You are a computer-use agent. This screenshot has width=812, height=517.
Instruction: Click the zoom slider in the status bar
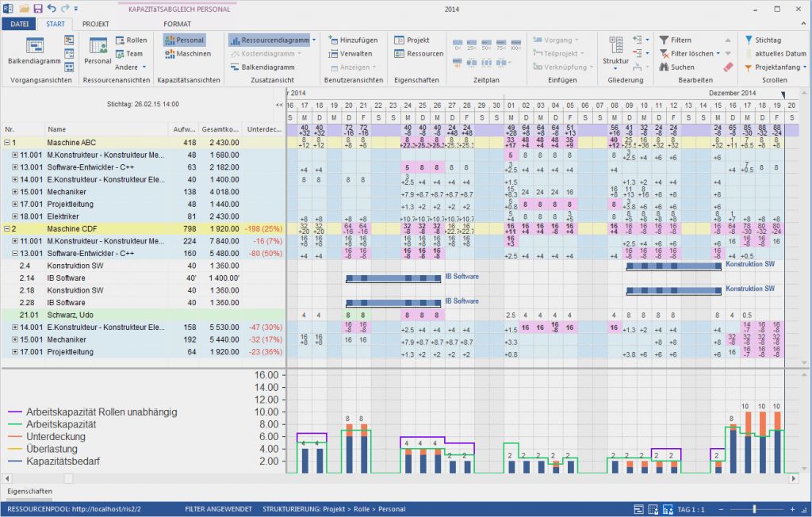pos(755,509)
